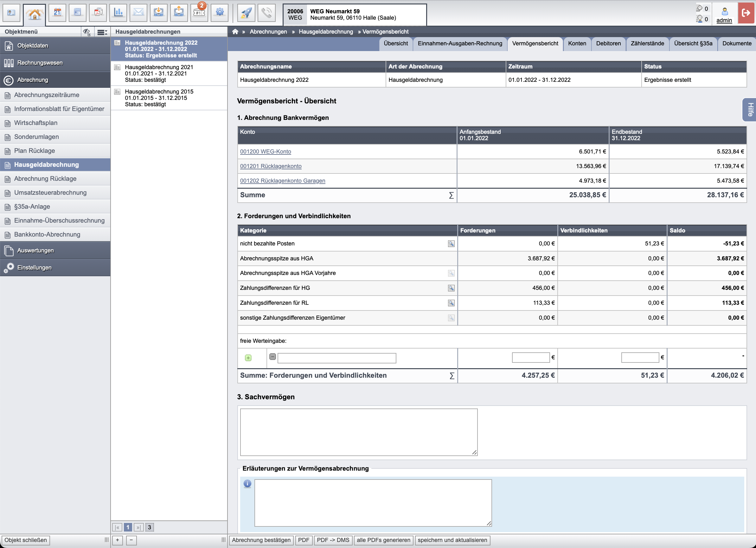Switch to the Debitoren tab

click(608, 44)
